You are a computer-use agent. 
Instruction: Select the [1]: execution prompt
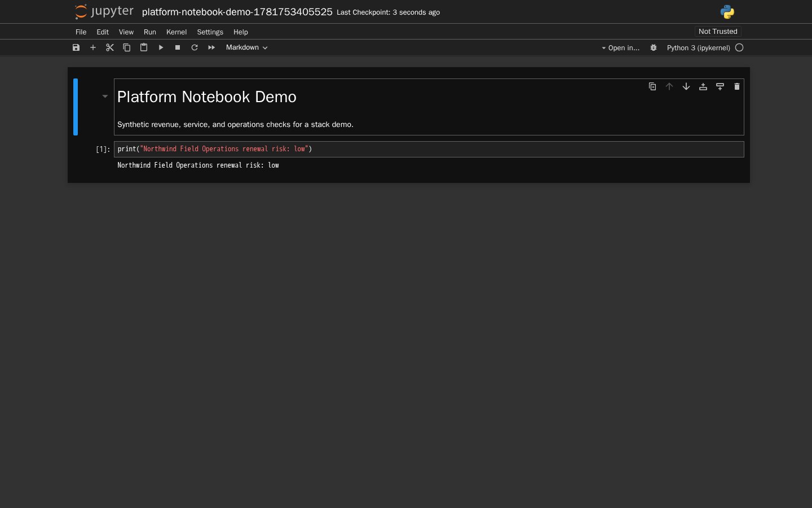(103, 149)
